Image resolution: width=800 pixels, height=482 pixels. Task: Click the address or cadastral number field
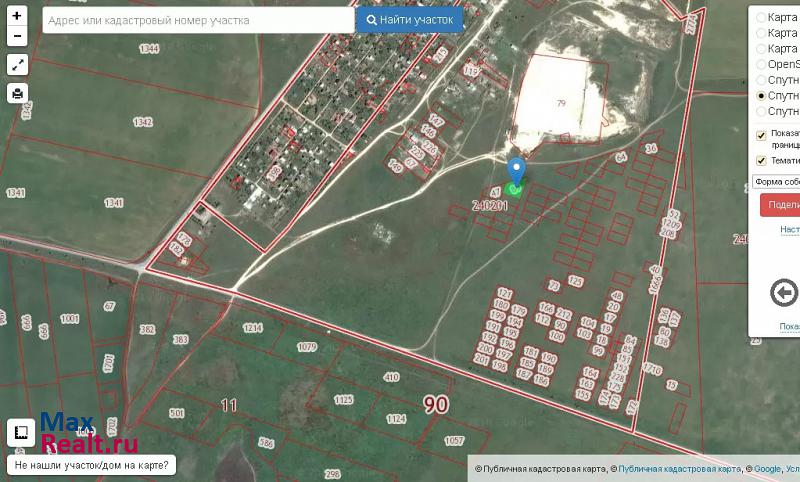coord(198,20)
